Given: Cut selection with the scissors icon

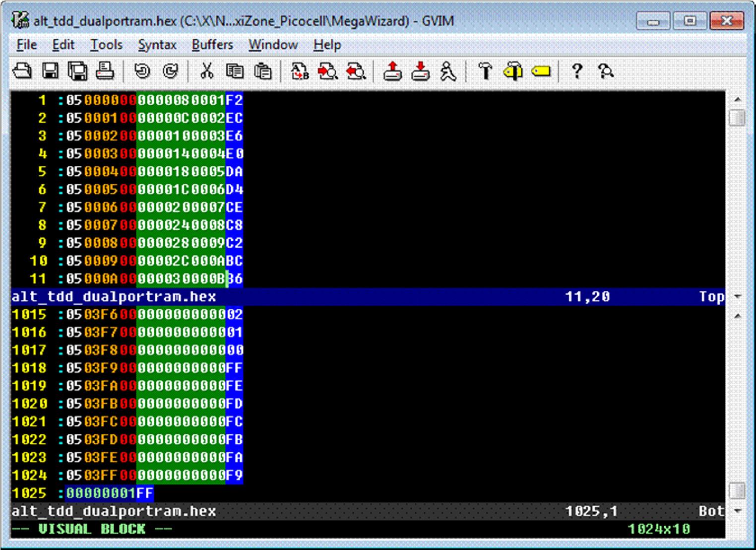Looking at the screenshot, I should coord(206,72).
